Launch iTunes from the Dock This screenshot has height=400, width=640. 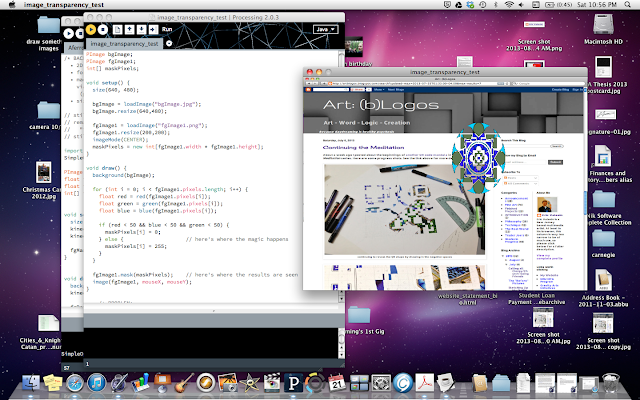[97, 383]
